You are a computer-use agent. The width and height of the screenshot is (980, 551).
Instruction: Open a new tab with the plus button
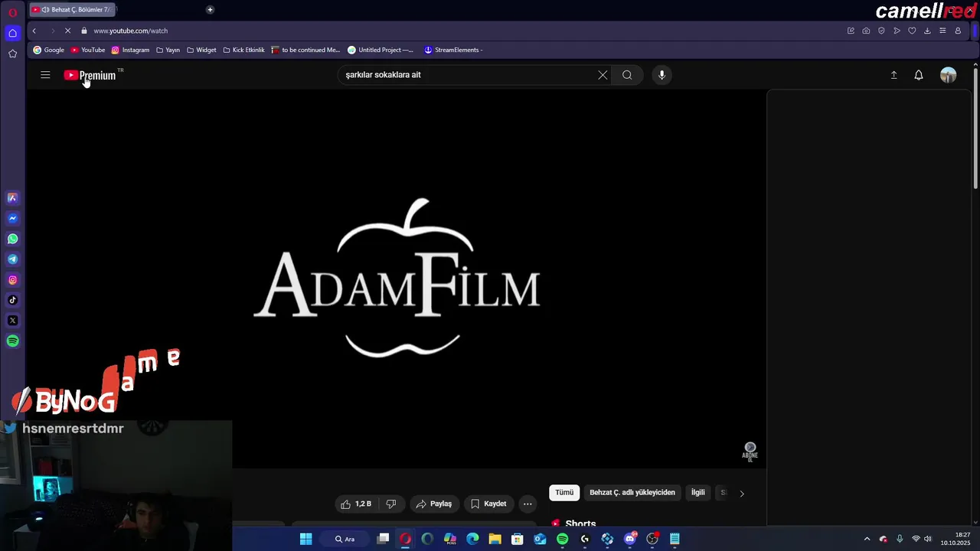tap(210, 9)
